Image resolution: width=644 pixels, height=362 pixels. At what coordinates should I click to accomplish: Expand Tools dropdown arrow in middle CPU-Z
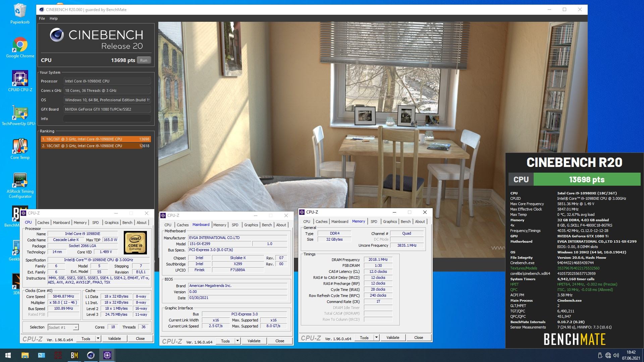pos(237,341)
